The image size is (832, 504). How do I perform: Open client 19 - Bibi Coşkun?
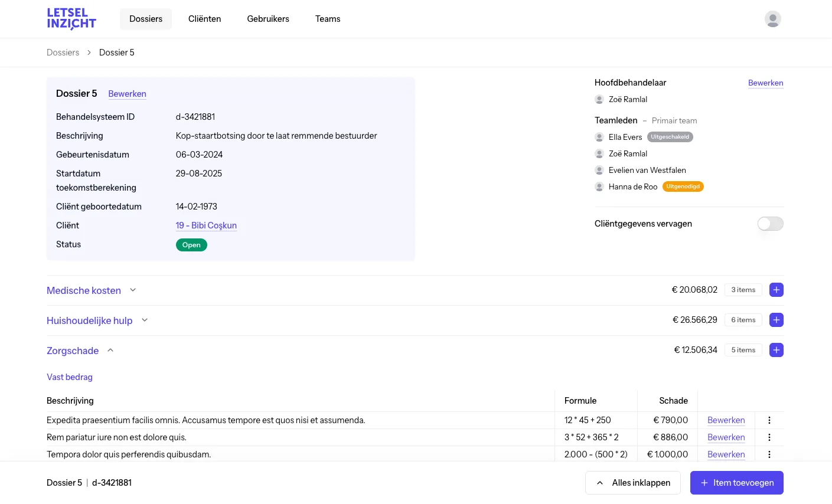click(206, 225)
